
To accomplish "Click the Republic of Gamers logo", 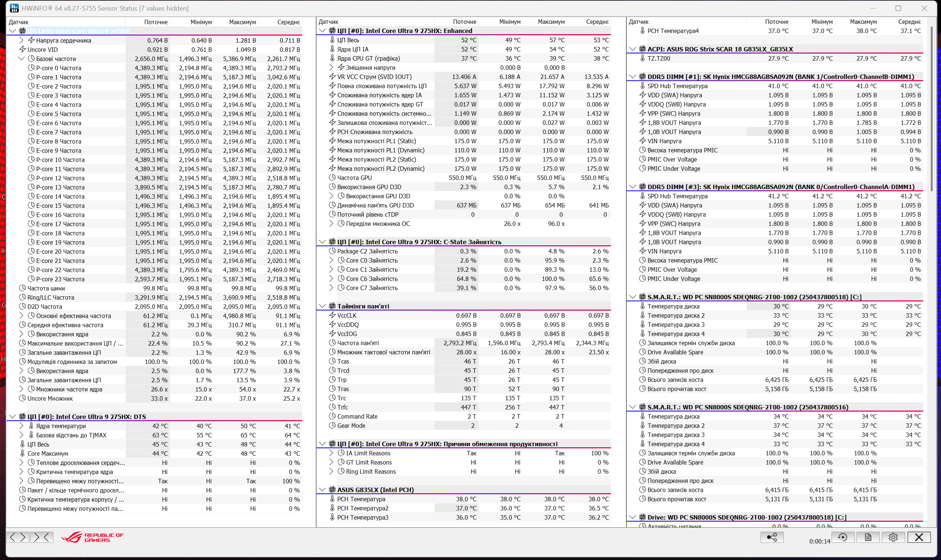I will pyautogui.click(x=93, y=537).
